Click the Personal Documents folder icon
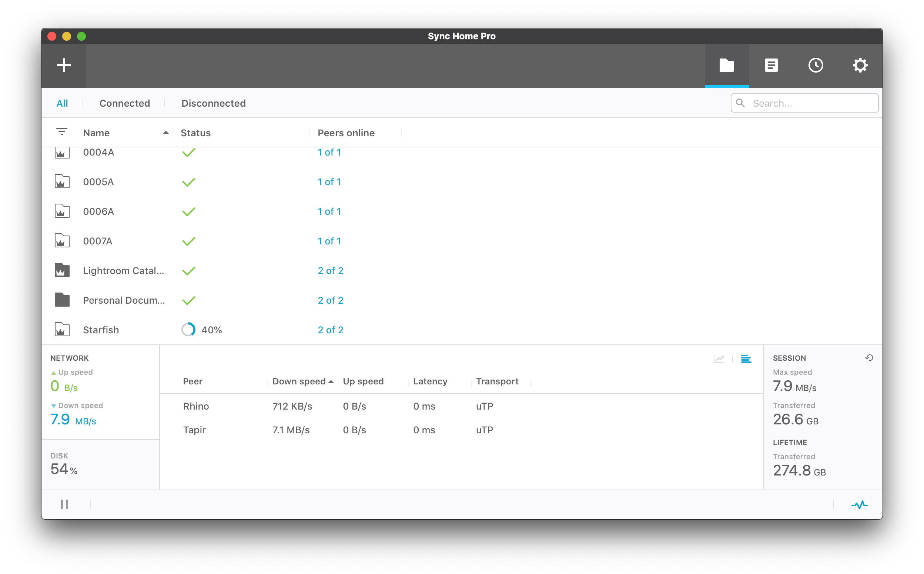Image resolution: width=924 pixels, height=574 pixels. 62,300
